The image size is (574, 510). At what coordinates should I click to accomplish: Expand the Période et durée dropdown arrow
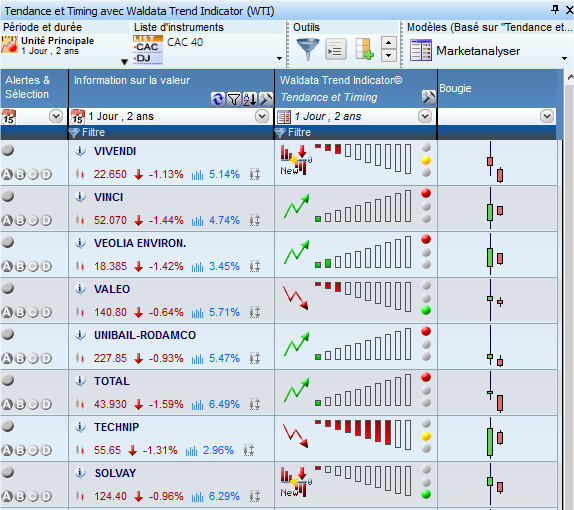pyautogui.click(x=124, y=62)
